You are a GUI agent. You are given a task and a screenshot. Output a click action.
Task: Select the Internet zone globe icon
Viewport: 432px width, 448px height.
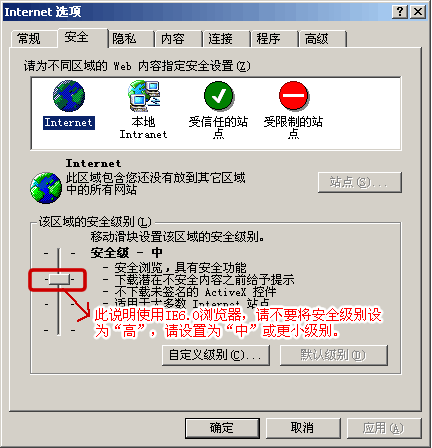(x=69, y=96)
